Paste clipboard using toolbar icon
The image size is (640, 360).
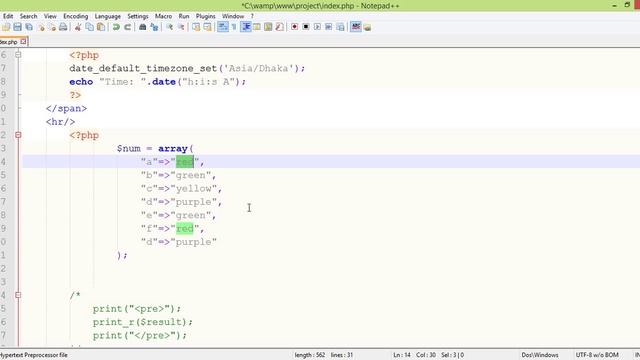101,27
